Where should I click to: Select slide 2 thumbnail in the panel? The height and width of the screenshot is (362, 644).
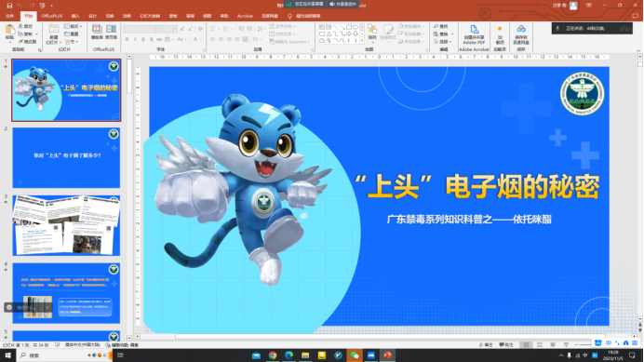click(x=66, y=158)
